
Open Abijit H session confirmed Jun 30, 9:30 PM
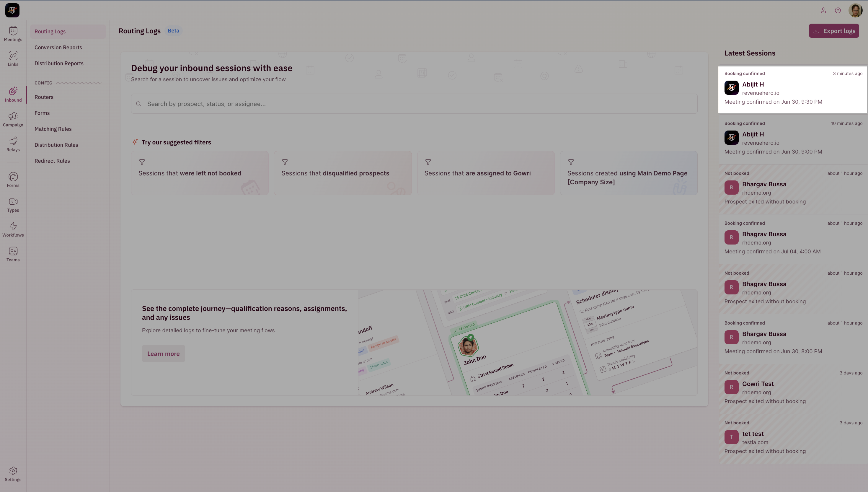click(x=793, y=89)
